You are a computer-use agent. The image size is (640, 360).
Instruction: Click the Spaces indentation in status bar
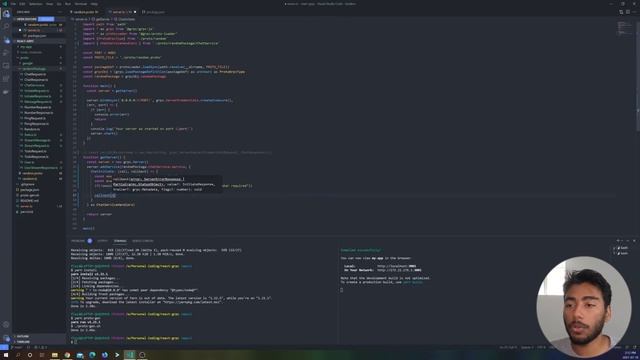(527, 347)
